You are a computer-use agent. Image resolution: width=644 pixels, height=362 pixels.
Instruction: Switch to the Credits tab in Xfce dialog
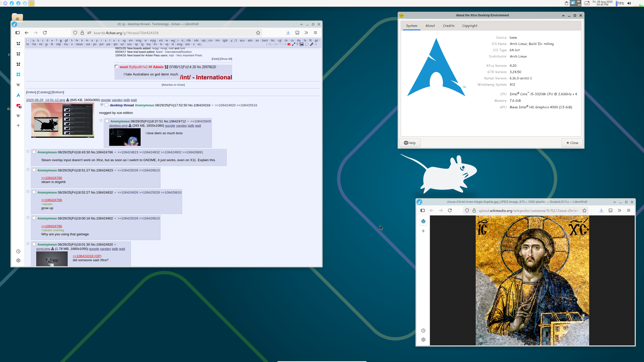[449, 26]
